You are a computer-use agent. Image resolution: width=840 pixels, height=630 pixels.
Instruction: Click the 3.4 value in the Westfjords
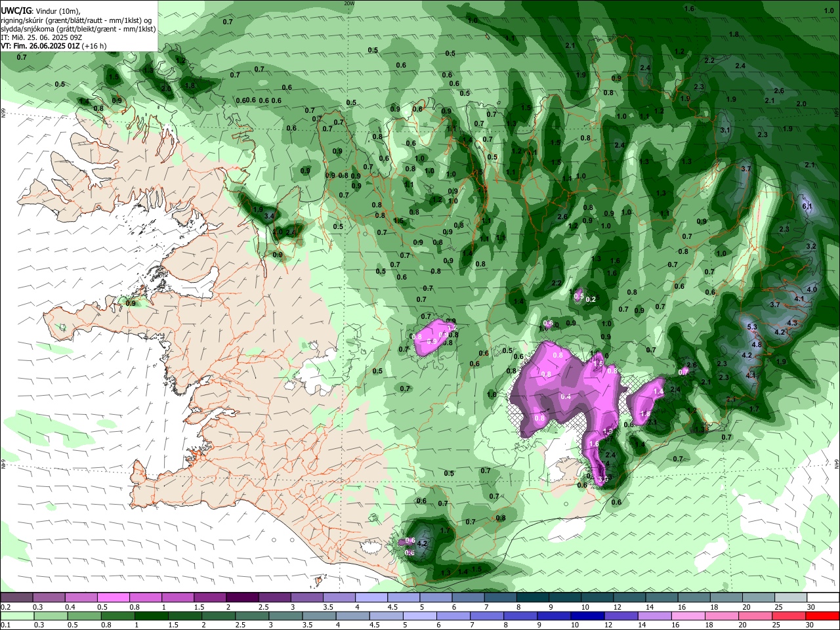coord(268,216)
